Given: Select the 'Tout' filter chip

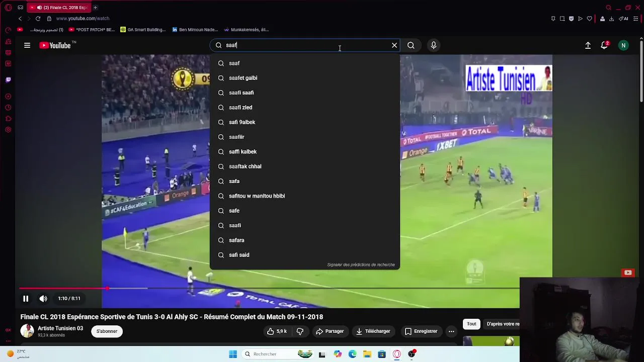Looking at the screenshot, I should pos(471,324).
